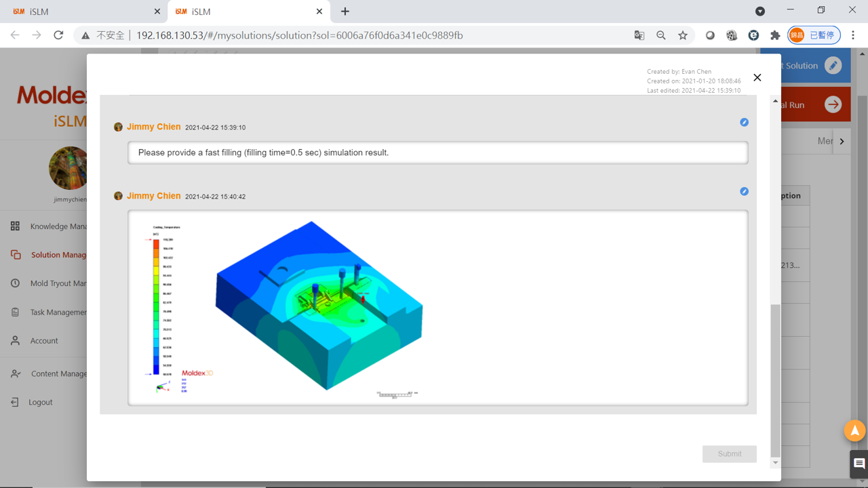Click the fast filling comment text box
Screen dimensions: 868x488
pos(438,152)
